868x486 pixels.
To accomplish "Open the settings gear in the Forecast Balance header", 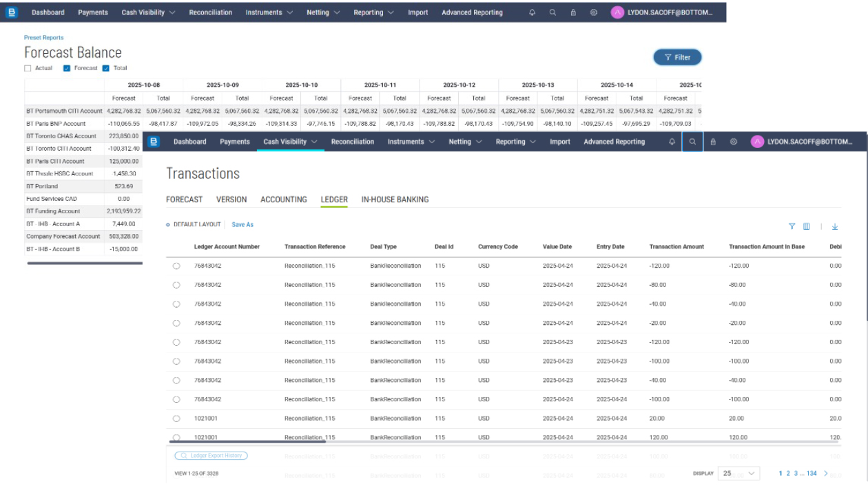I will point(593,12).
